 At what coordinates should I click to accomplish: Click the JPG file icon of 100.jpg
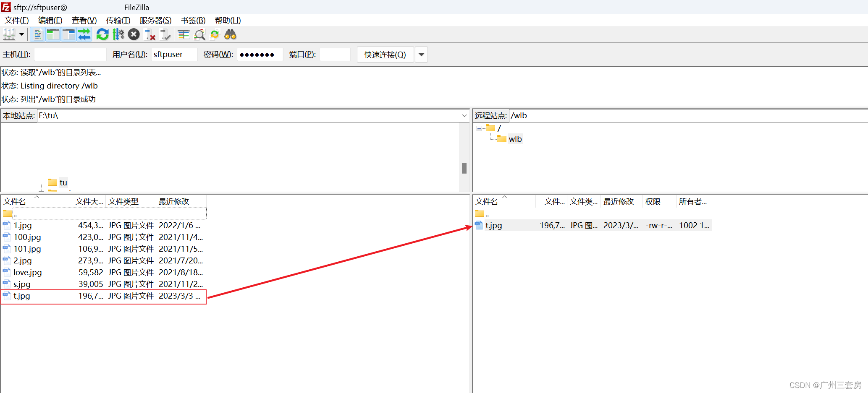pos(7,237)
